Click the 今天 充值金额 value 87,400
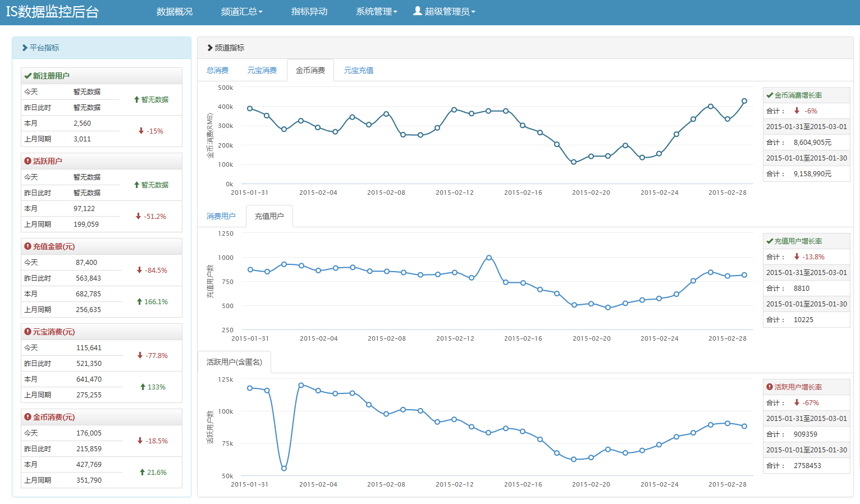The width and height of the screenshot is (860, 504). [86, 263]
